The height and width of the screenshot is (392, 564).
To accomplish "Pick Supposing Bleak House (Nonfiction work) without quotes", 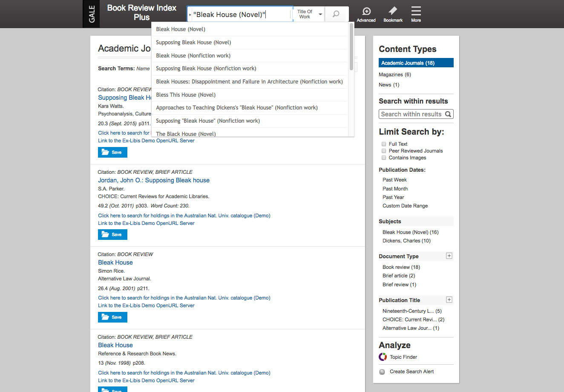I will pos(250,69).
